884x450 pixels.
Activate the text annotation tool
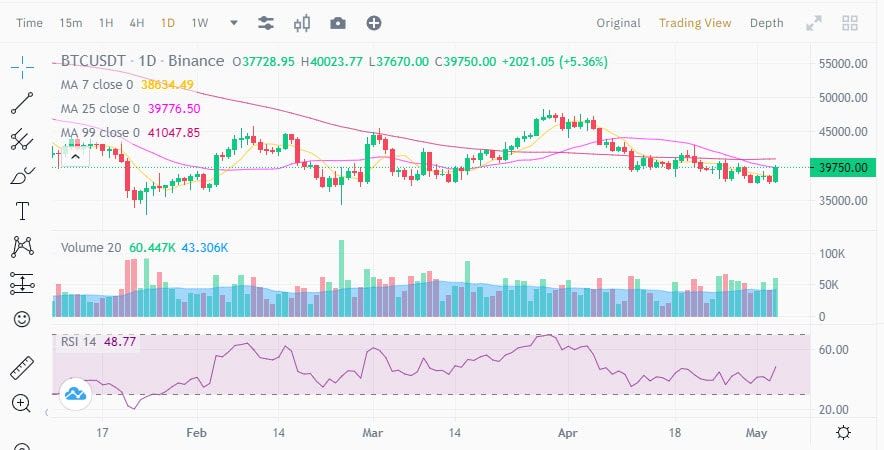click(x=22, y=211)
